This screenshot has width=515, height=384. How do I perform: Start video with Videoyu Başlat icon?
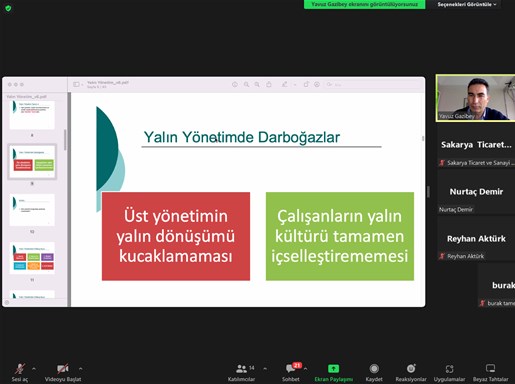[63, 369]
